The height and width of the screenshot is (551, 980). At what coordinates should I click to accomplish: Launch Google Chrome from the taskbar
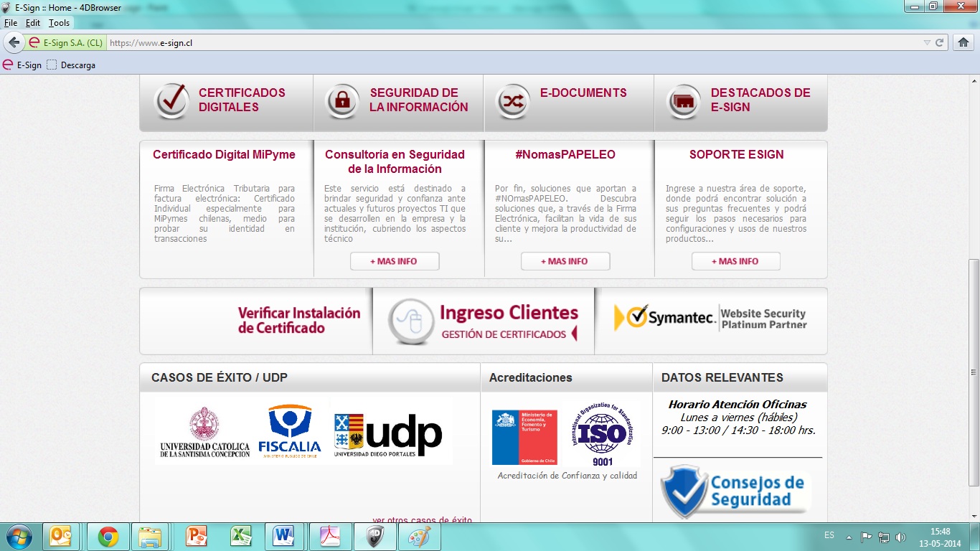coord(108,536)
